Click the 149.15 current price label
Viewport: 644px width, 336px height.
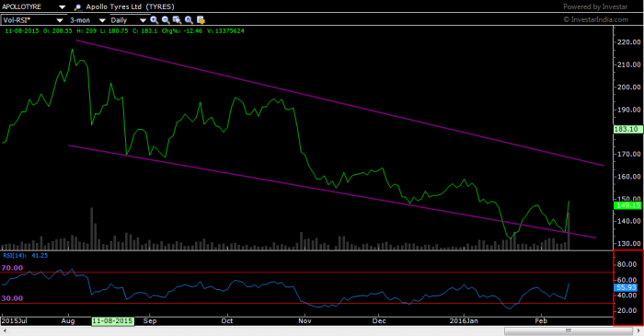628,205
